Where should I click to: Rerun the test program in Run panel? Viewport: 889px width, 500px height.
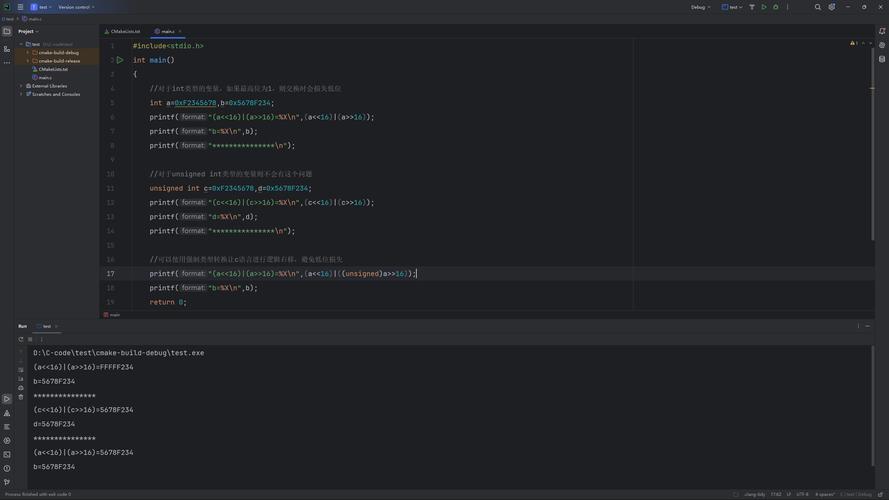[x=21, y=339]
